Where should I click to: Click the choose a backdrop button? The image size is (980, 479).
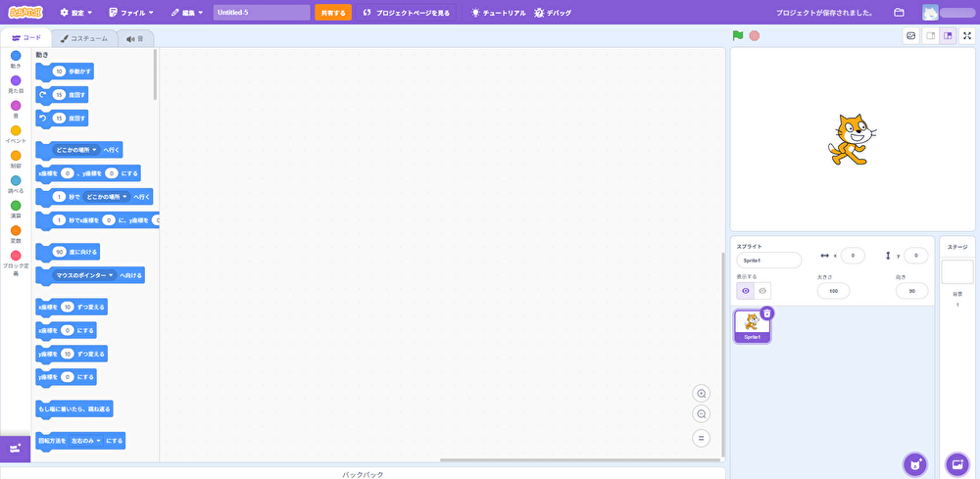[x=956, y=464]
